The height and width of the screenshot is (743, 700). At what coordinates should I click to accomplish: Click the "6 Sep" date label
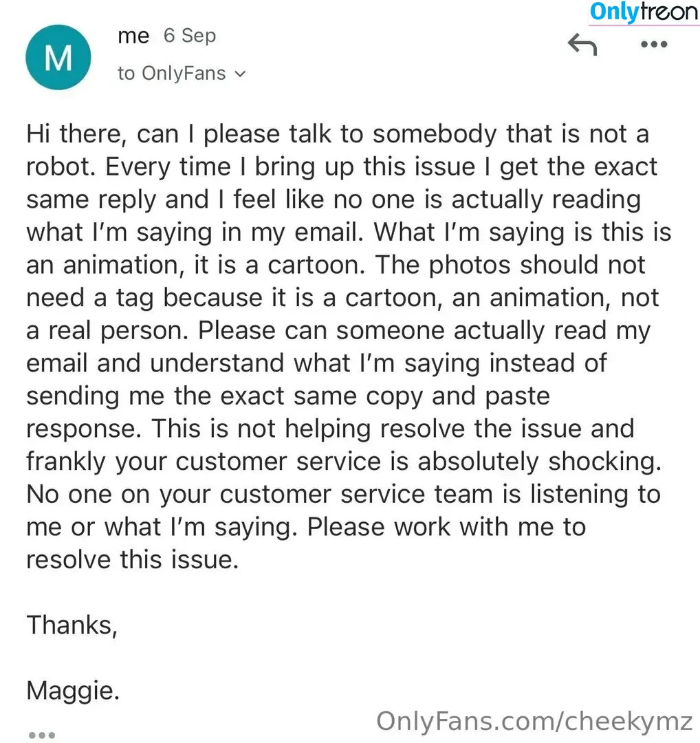click(x=190, y=36)
